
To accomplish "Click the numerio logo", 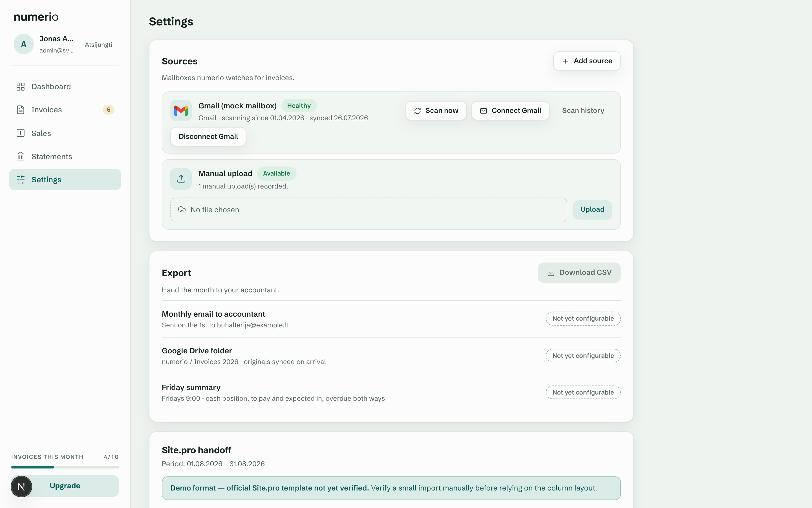I will tap(36, 17).
